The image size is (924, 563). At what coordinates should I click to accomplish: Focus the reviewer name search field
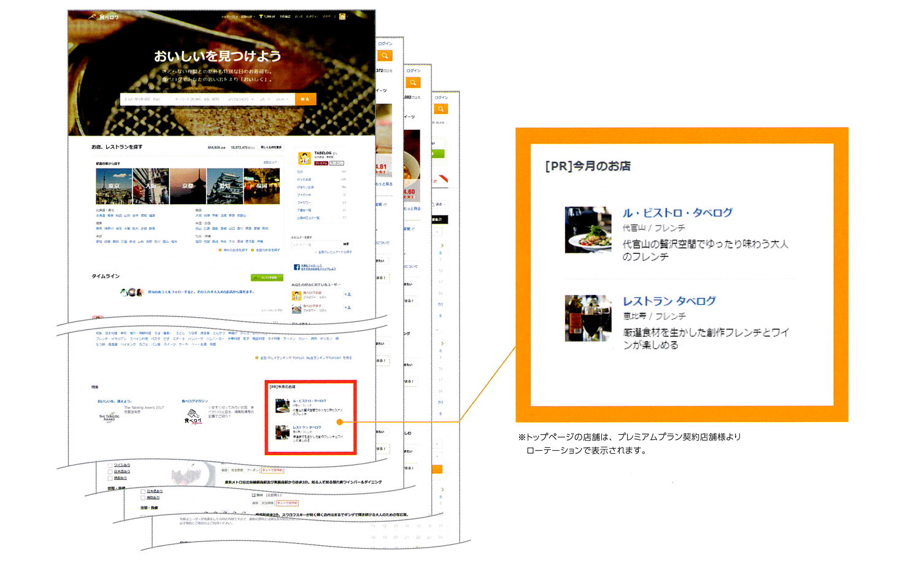point(316,244)
